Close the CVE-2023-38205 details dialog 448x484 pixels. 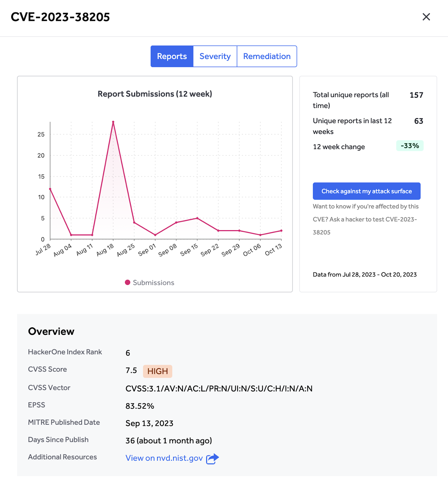426,17
